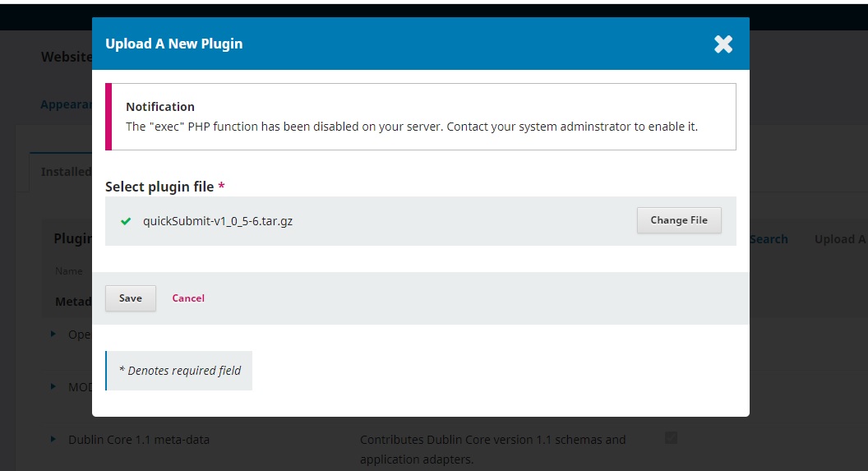Expand the Dublin Core 1.1 meta-data row
The width and height of the screenshot is (868, 471).
pyautogui.click(x=53, y=440)
